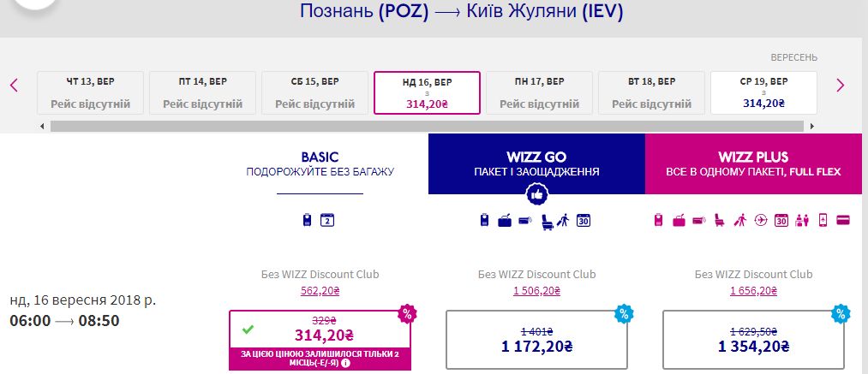The width and height of the screenshot is (868, 374).
Task: Click the info icon in seats-remaining notice
Action: click(x=345, y=363)
